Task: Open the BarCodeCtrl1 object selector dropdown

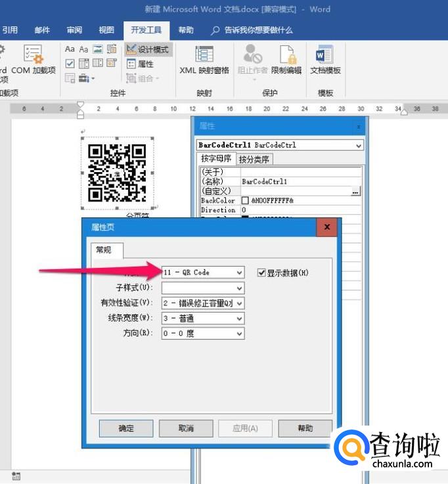Action: point(359,145)
